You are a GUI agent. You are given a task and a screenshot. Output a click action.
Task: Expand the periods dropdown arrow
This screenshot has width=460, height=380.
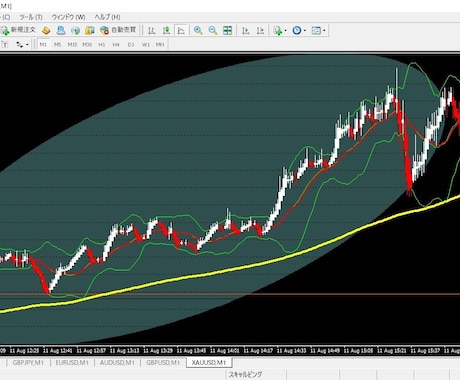pyautogui.click(x=305, y=31)
